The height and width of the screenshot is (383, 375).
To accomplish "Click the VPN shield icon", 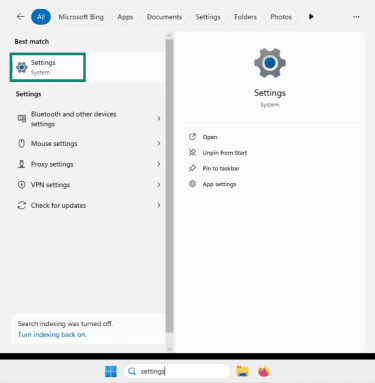I will [22, 185].
